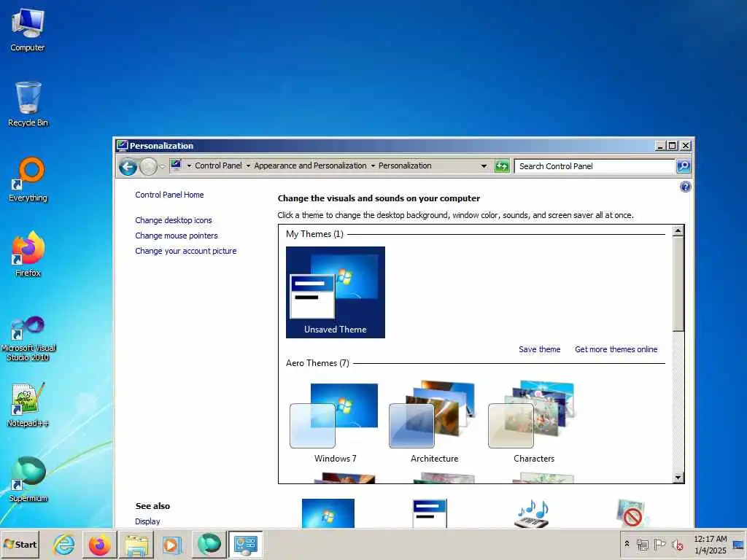Click the search magnifier icon in Control Panel
Image resolution: width=747 pixels, height=560 pixels.
click(683, 166)
